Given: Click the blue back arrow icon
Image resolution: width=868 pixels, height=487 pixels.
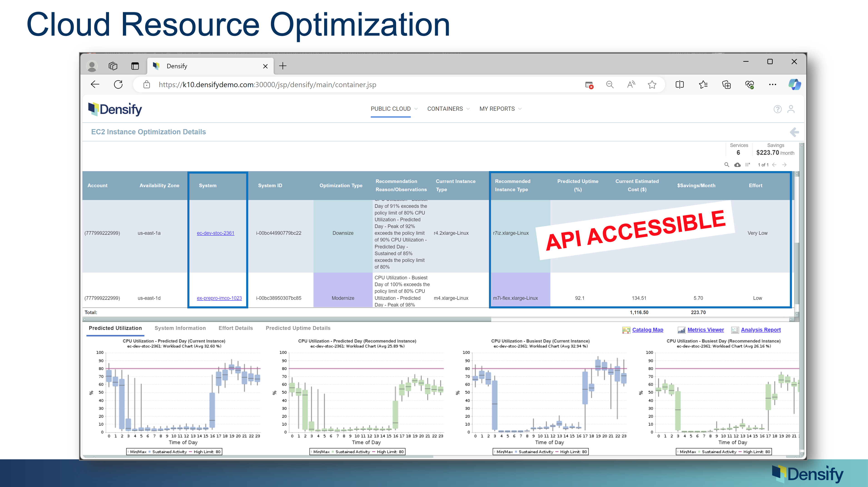Looking at the screenshot, I should tap(794, 132).
